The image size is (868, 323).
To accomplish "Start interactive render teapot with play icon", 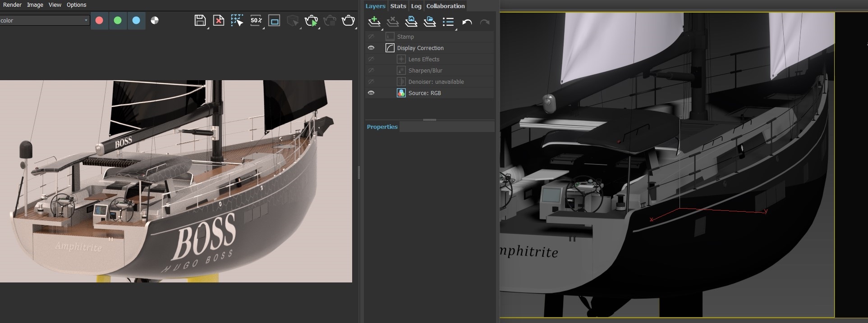I will click(311, 20).
